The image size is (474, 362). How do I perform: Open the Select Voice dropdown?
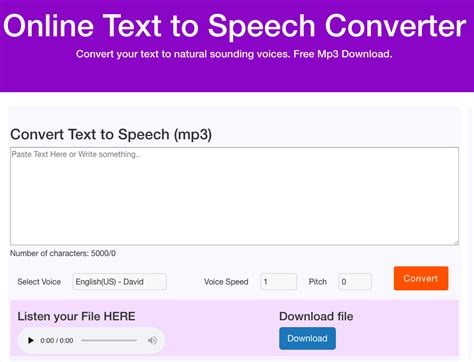pos(119,282)
